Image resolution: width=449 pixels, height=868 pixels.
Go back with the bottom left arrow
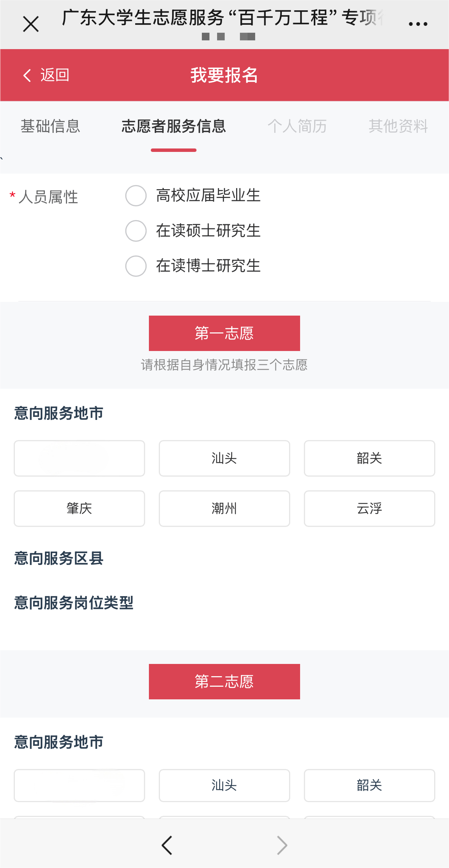coord(167,845)
